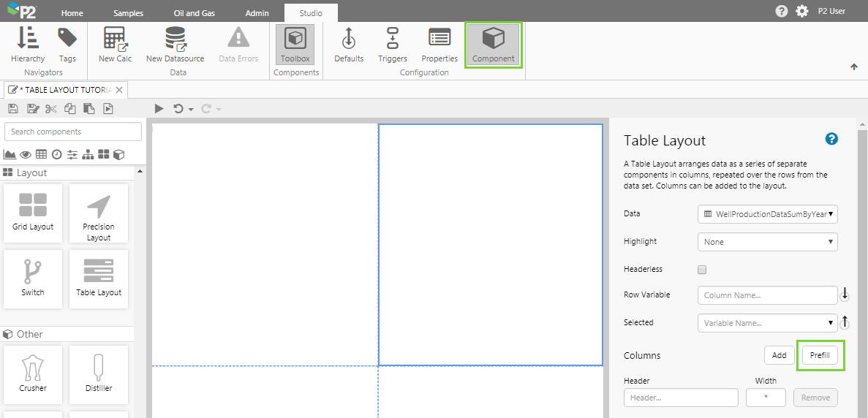Click the Add column button

779,355
